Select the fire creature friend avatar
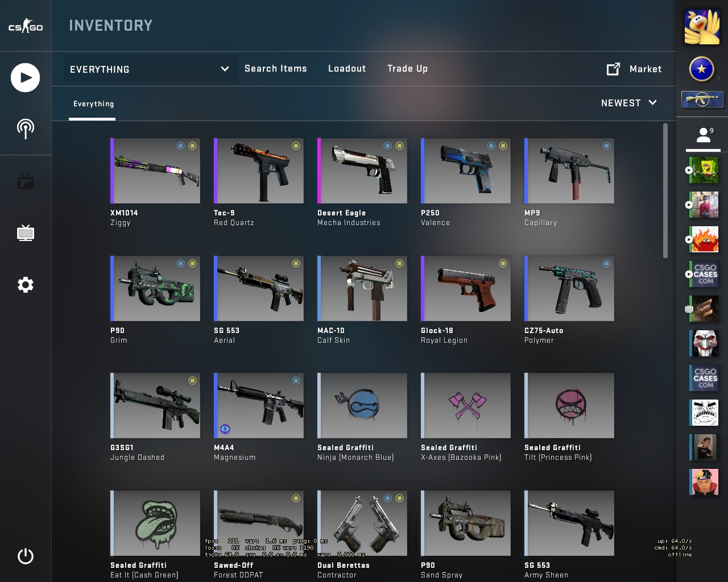Viewport: 728px width, 582px height. [704, 239]
